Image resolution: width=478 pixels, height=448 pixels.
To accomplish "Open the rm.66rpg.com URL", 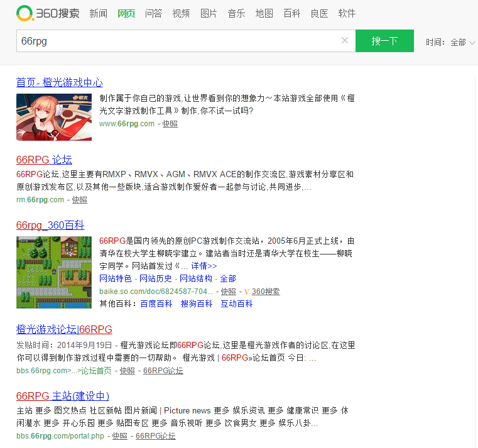I will pyautogui.click(x=40, y=200).
